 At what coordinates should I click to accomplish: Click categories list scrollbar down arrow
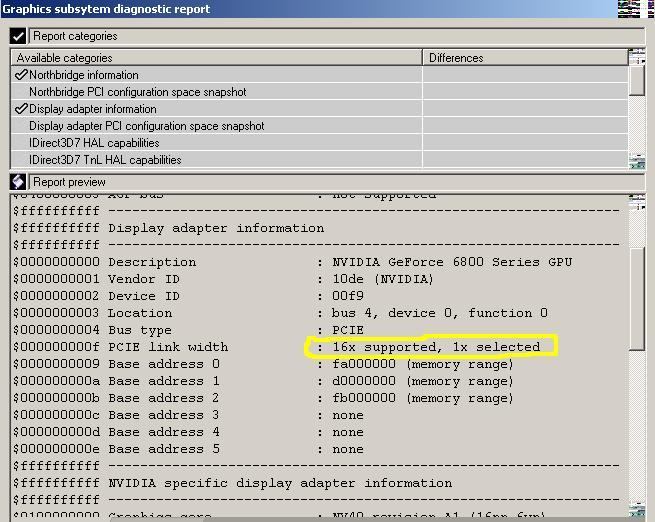[637, 162]
